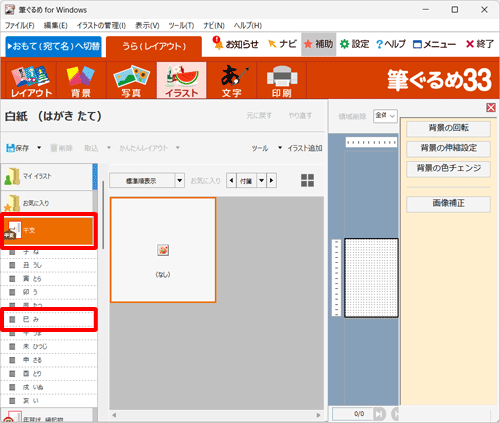
Task: Select the 亥 い tree item
Action: point(49,401)
